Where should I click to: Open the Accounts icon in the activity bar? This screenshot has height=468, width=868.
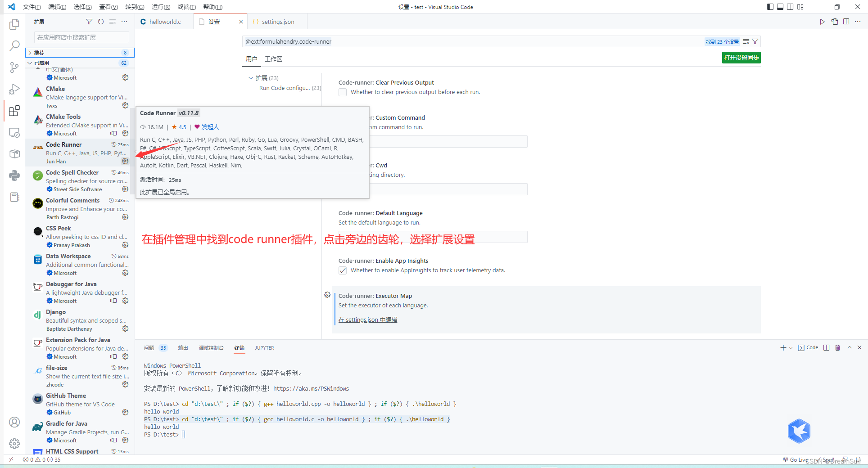14,422
